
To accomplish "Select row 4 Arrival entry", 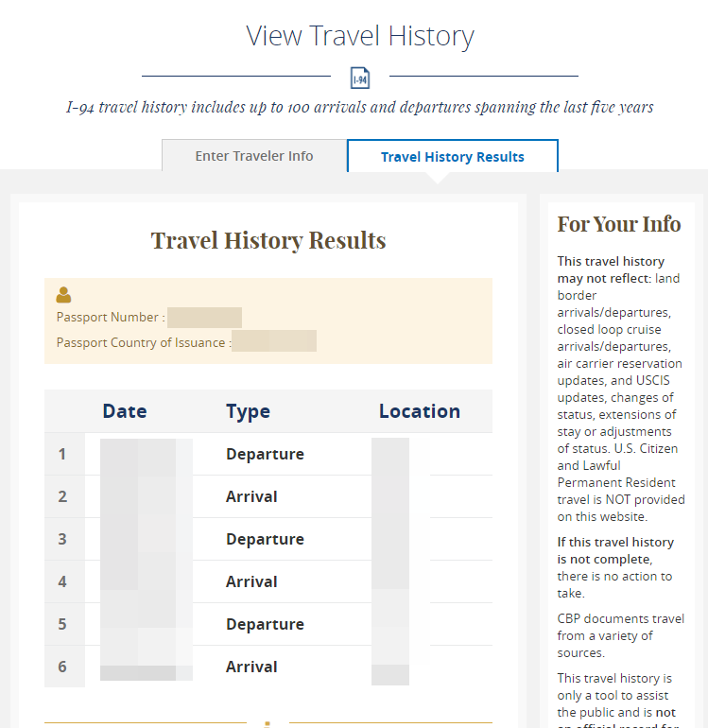I will click(x=251, y=581).
